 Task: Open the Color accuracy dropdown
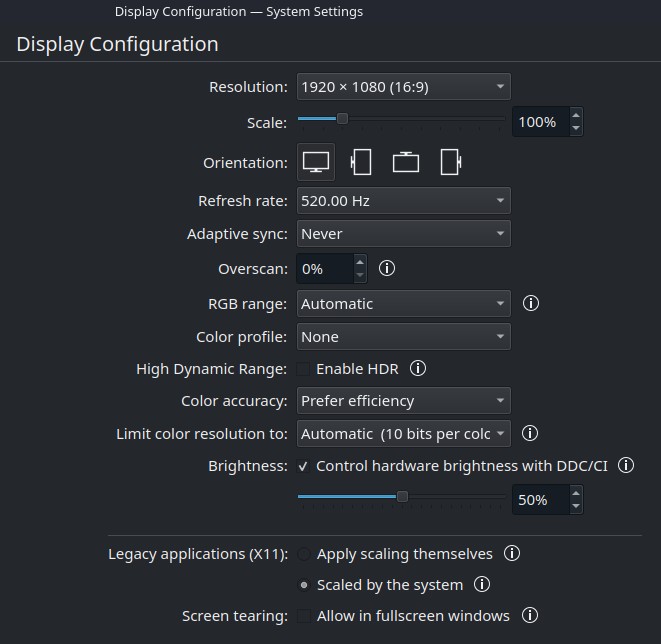pyautogui.click(x=403, y=401)
